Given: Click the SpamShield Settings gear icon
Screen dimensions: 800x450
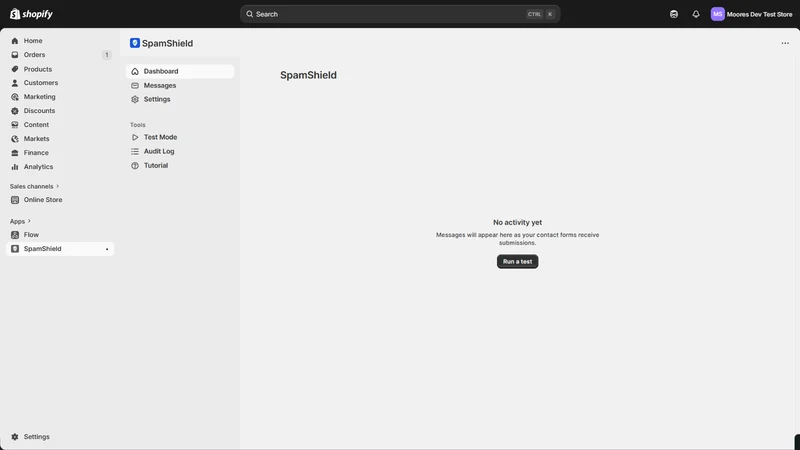Looking at the screenshot, I should tap(135, 99).
